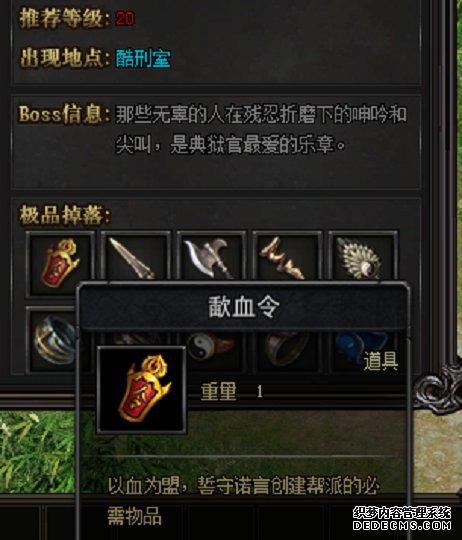Viewport: 462px width, 540px height.
Task: Select the yin-yang ring drop icon
Action: (x=212, y=346)
